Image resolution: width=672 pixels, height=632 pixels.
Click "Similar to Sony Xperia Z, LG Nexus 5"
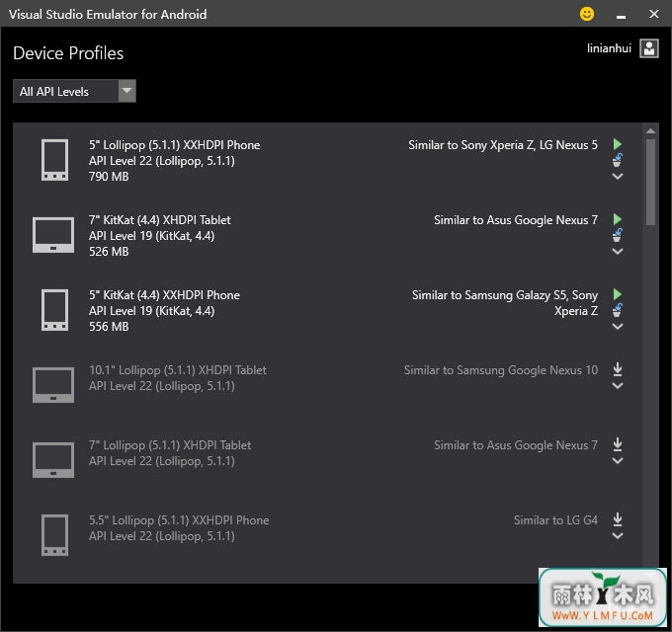coord(503,145)
